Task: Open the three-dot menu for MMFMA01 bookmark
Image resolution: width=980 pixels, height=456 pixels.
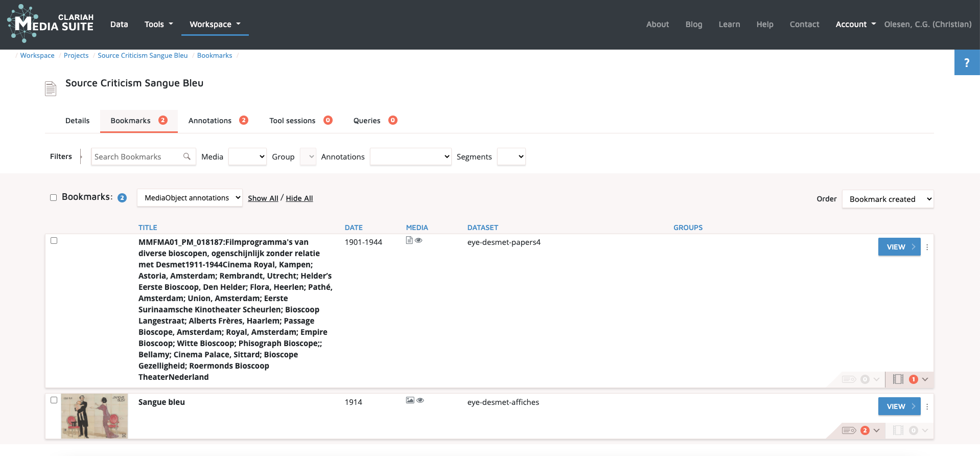Action: point(927,247)
